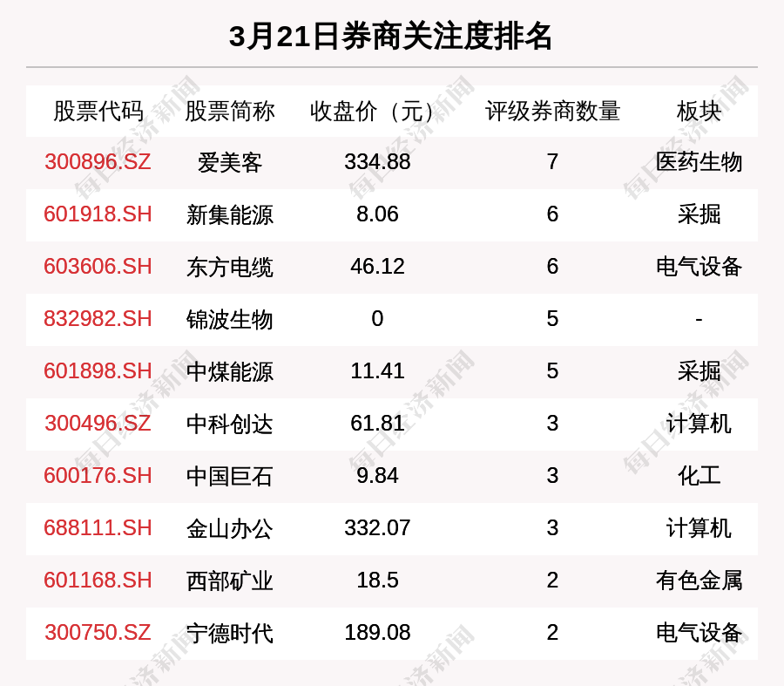Click sector 计算机 for 金山办公
This screenshot has width=784, height=686.
tap(699, 528)
